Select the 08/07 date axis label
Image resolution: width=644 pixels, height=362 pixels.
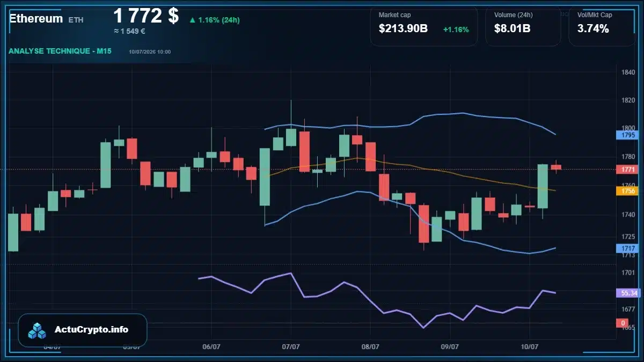(x=370, y=346)
